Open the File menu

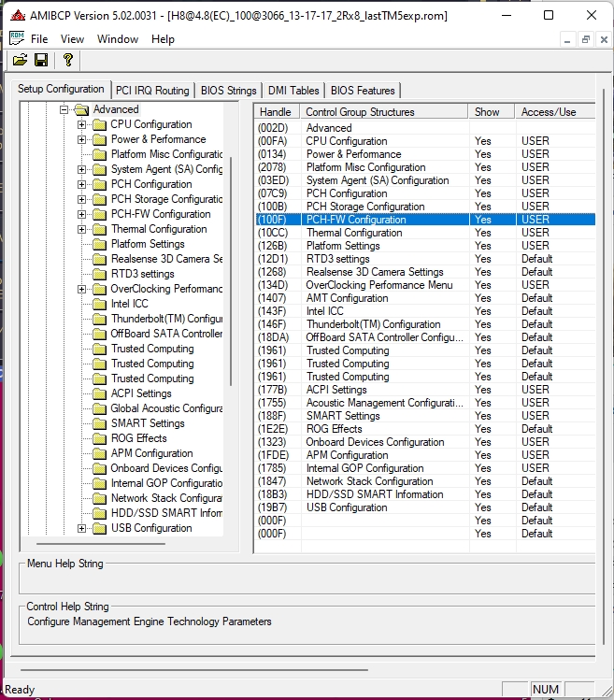coord(39,39)
